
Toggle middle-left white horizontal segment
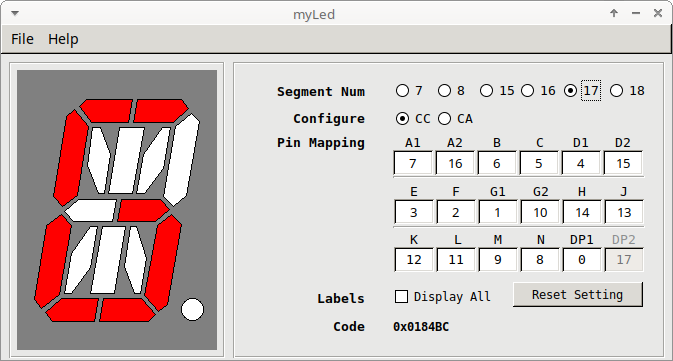pyautogui.click(x=91, y=210)
